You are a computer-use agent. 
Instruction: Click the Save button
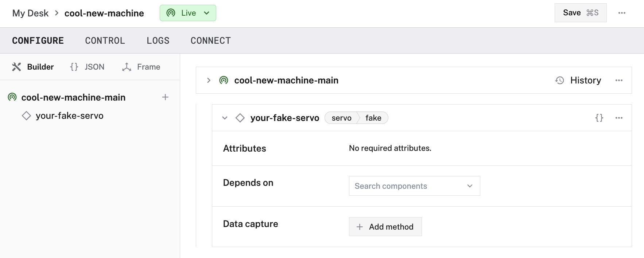point(580,13)
